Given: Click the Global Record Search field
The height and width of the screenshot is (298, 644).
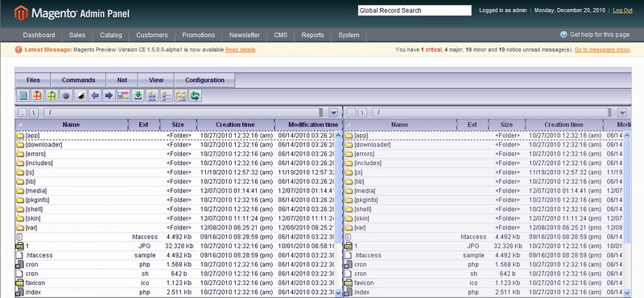Looking at the screenshot, I should click(415, 10).
